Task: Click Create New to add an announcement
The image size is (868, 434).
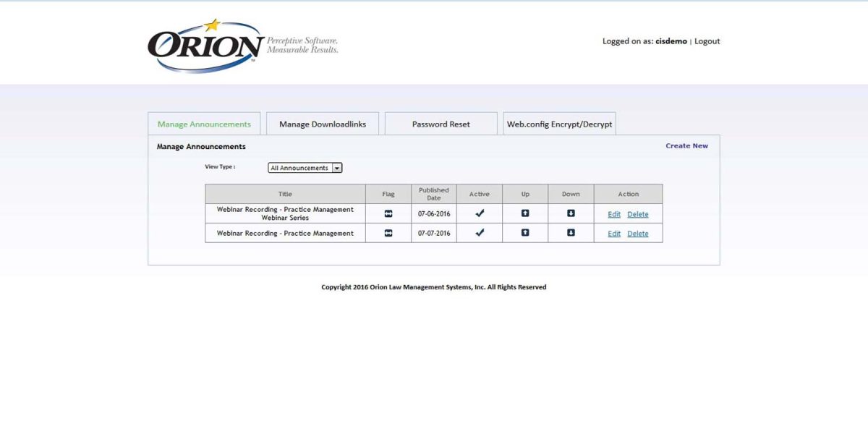Action: pyautogui.click(x=686, y=145)
